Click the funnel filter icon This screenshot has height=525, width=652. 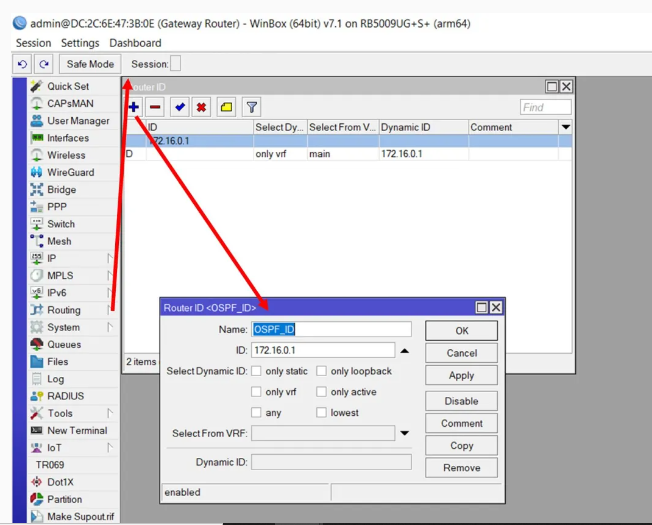point(252,107)
